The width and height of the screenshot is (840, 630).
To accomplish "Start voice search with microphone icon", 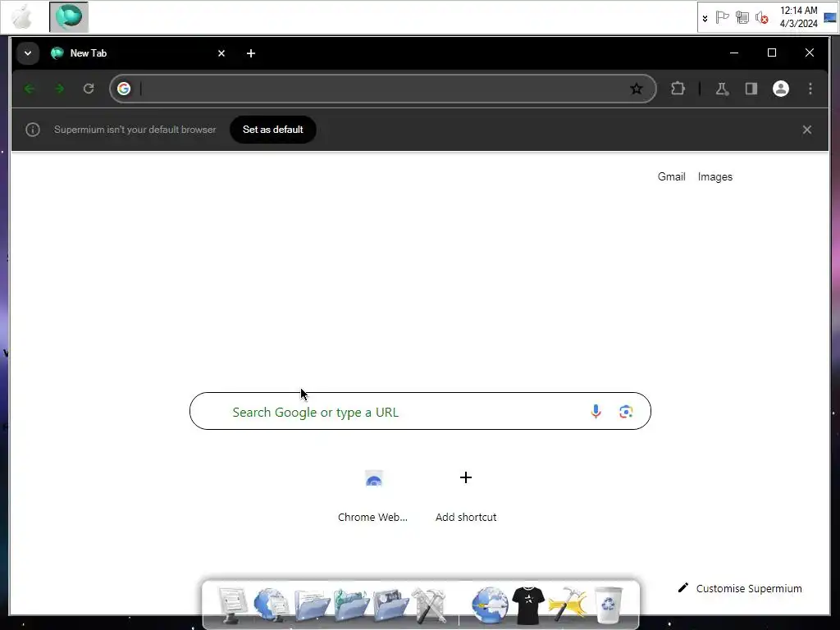I will pyautogui.click(x=596, y=412).
